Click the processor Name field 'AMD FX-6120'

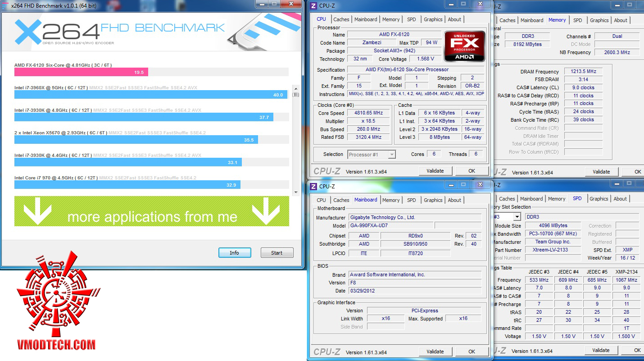(394, 35)
